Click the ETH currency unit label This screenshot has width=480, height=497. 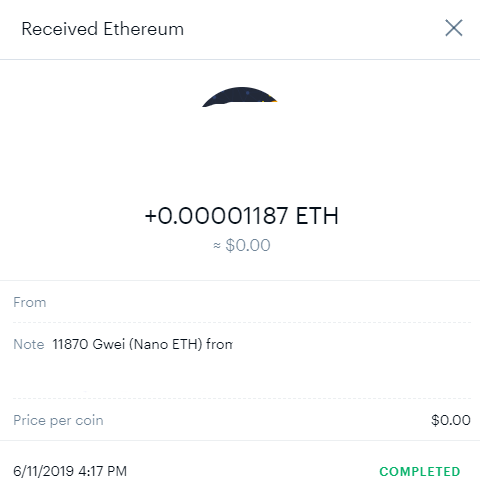[x=317, y=216]
